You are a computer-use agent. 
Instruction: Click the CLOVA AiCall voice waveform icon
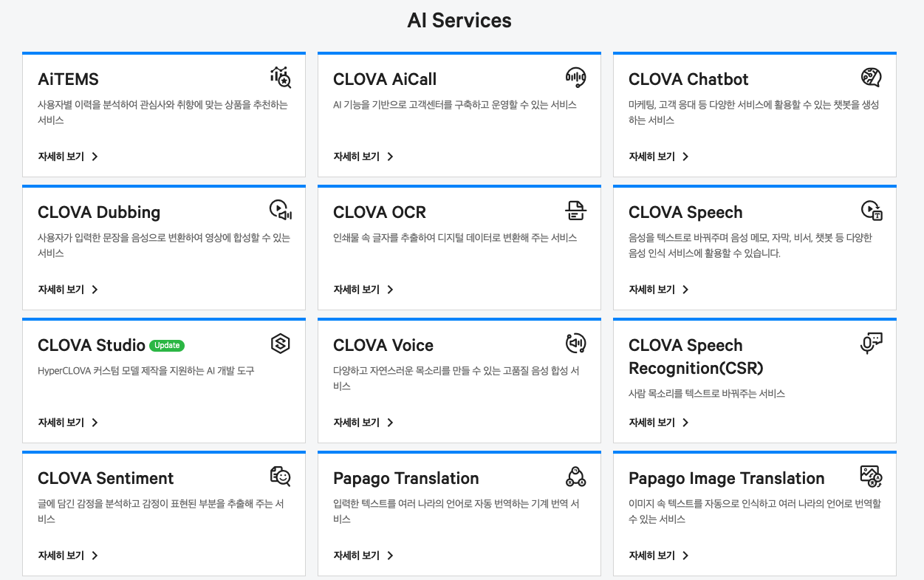click(x=575, y=77)
